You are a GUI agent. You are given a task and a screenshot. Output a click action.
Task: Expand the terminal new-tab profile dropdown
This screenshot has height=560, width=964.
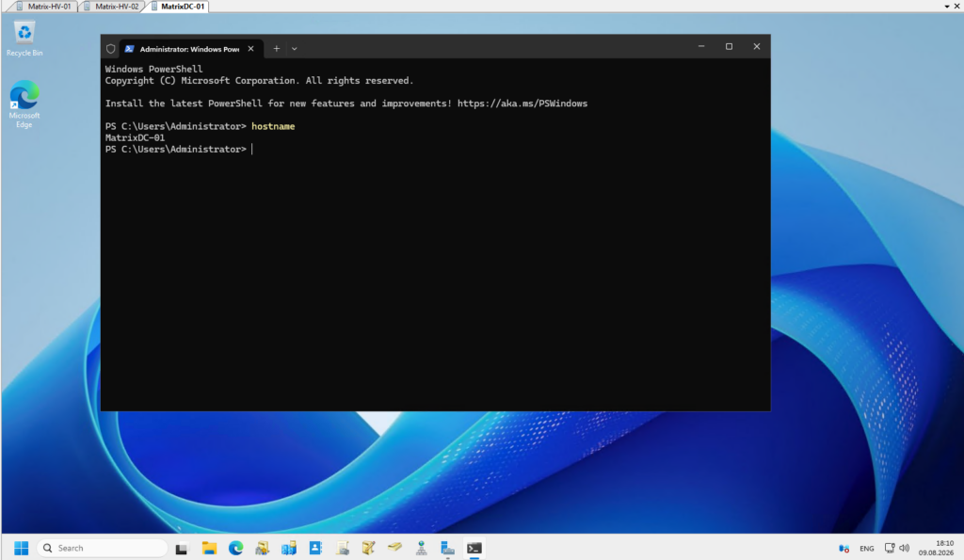[x=295, y=49]
